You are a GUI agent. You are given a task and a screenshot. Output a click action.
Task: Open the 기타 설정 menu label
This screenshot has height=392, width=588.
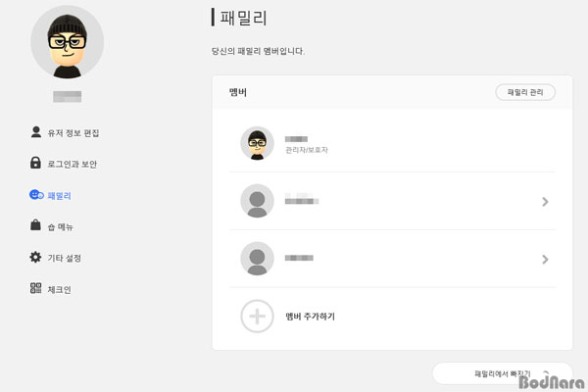pyautogui.click(x=65, y=258)
